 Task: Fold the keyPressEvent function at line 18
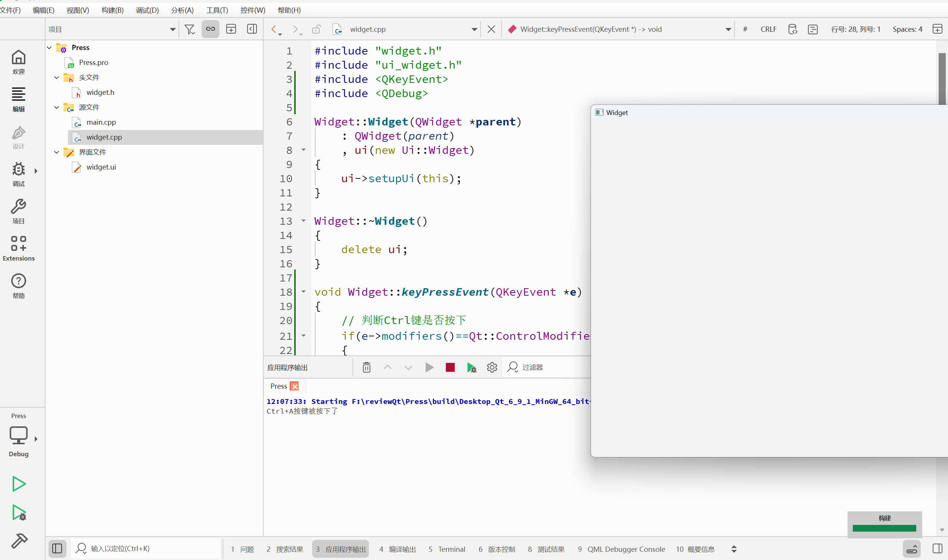[304, 292]
